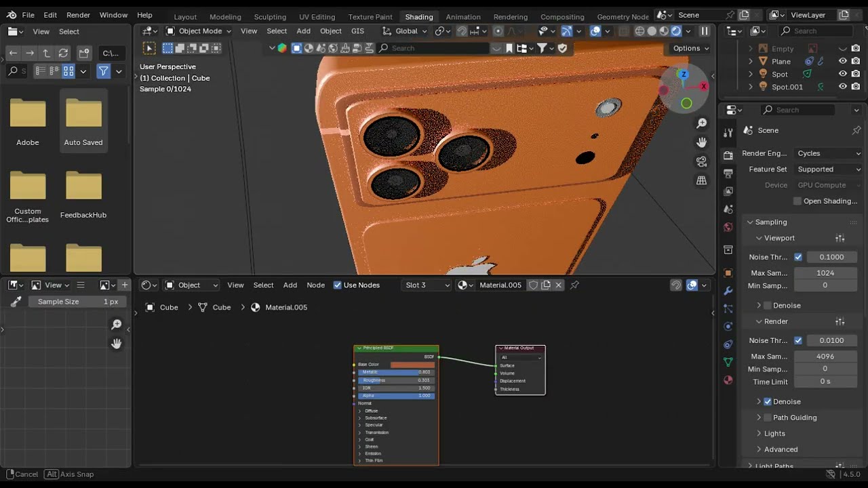Go to parent directory in file browser
The width and height of the screenshot is (868, 488).
(46, 53)
